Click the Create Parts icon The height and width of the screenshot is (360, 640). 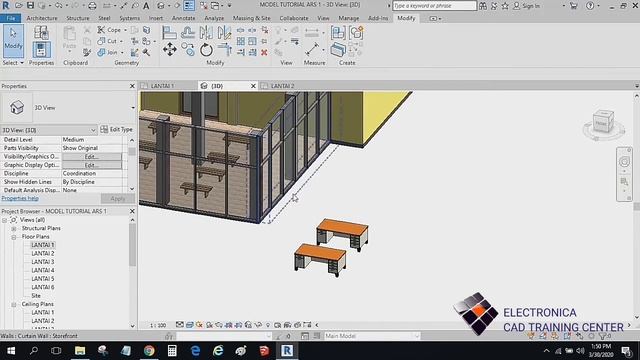click(x=338, y=50)
